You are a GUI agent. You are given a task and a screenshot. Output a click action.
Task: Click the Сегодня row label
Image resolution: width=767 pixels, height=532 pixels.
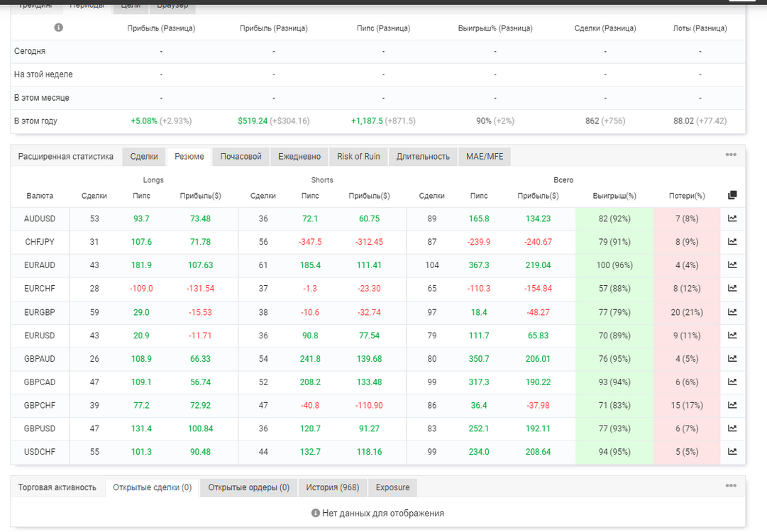(30, 51)
